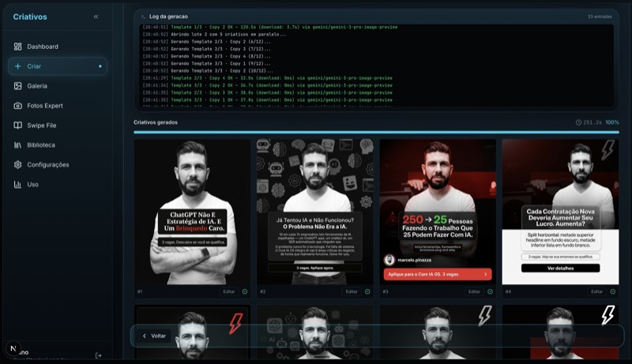632x364 pixels.
Task: Open the Biblioteca section
Action: click(x=57, y=145)
